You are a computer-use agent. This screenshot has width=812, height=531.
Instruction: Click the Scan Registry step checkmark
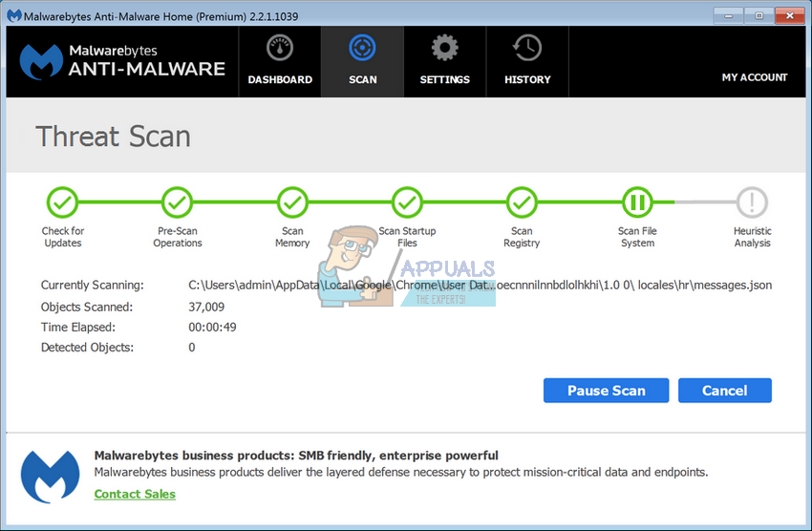(x=522, y=202)
